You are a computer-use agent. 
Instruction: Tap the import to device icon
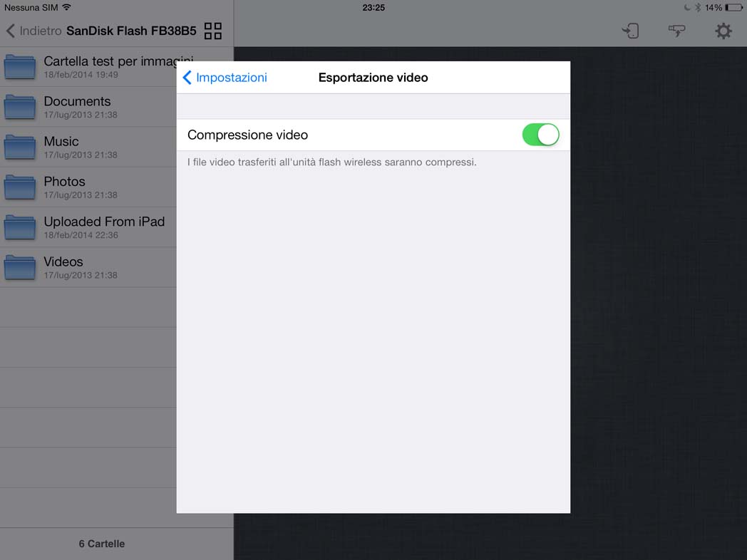coord(630,31)
